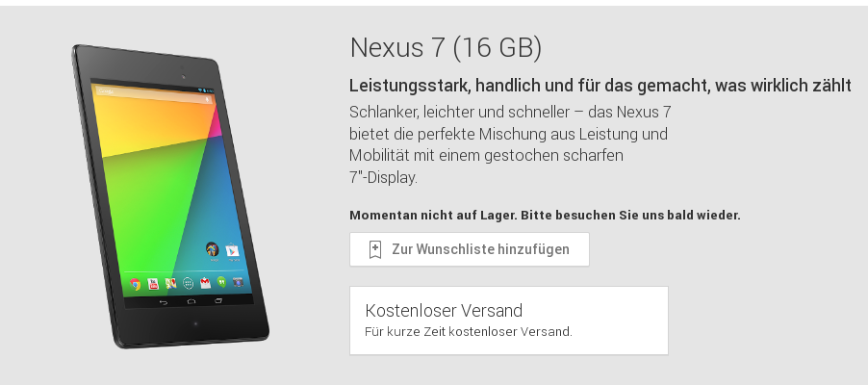Click the YouTube icon on the tablet dock
This screenshot has height=385, width=868.
click(x=153, y=284)
